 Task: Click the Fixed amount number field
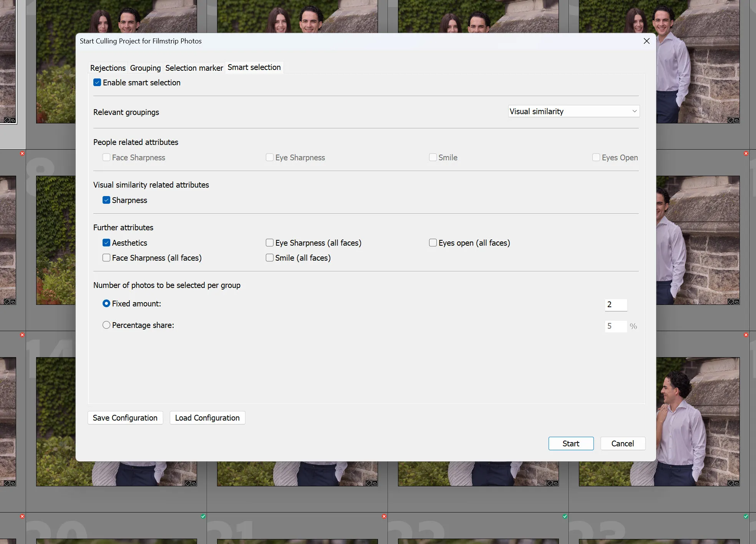pos(615,304)
